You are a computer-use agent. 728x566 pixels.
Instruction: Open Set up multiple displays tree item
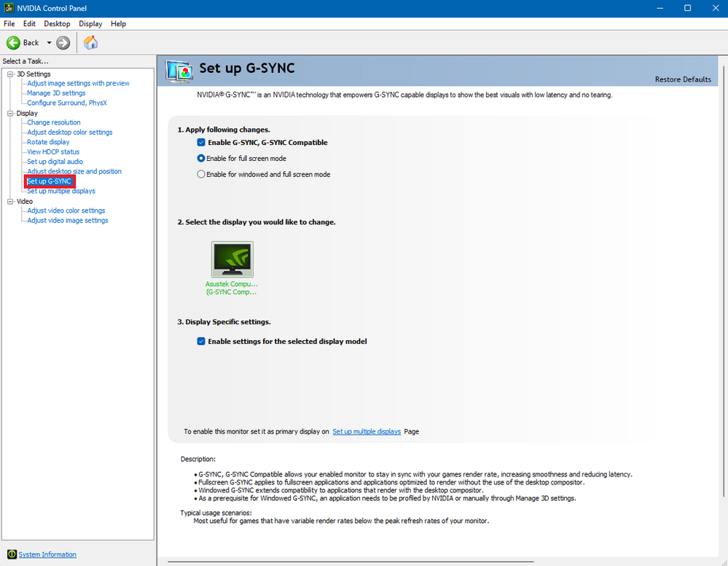pyautogui.click(x=61, y=191)
